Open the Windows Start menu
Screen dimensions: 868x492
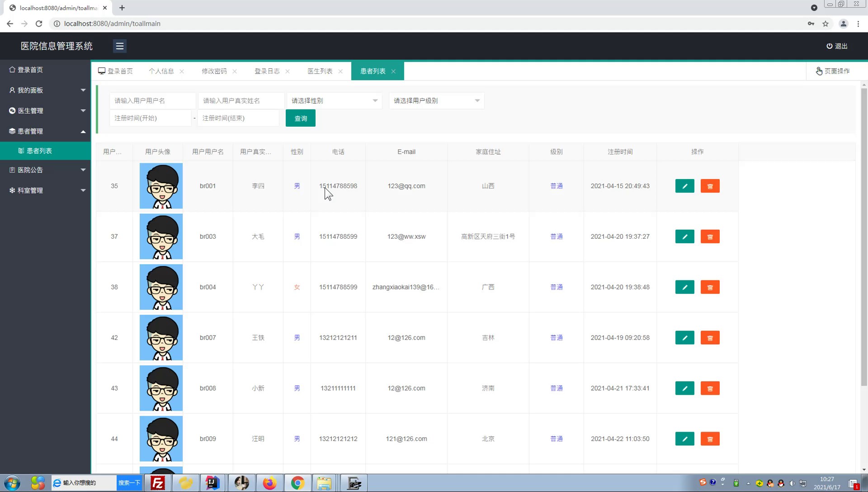pyautogui.click(x=12, y=483)
